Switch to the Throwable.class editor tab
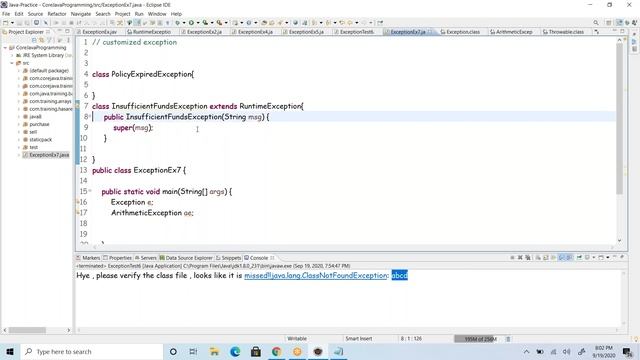This screenshot has width=640, height=360. 565,31
